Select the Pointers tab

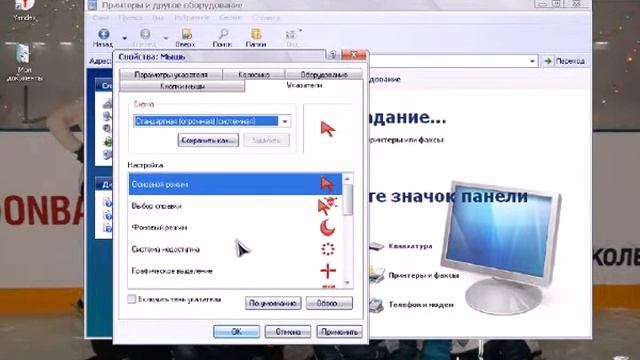pos(304,85)
